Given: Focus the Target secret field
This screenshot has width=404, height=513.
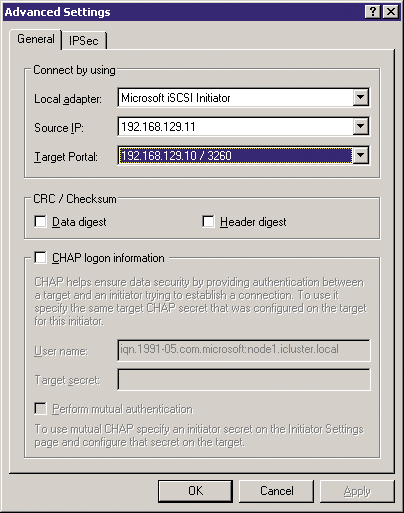Looking at the screenshot, I should point(244,379).
